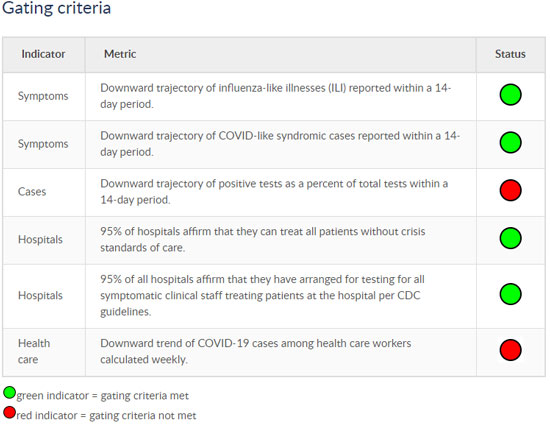Click the influenza-like illnesses metric text

(276, 96)
